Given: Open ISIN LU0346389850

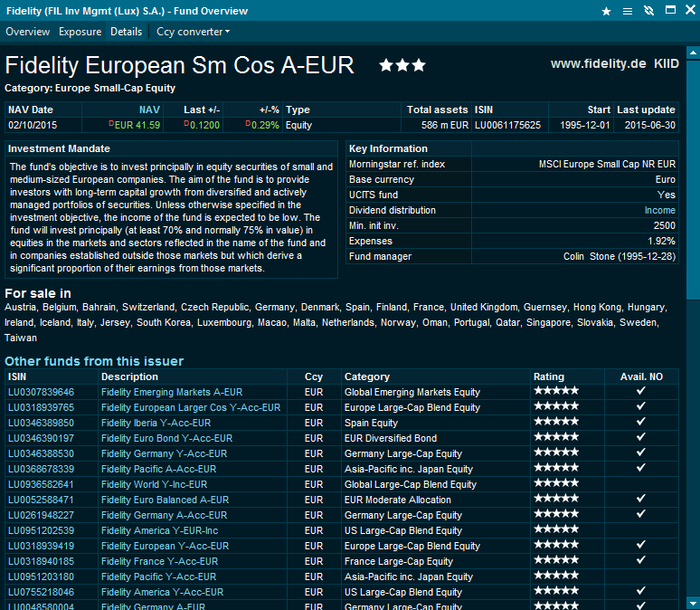Looking at the screenshot, I should click(x=41, y=424).
